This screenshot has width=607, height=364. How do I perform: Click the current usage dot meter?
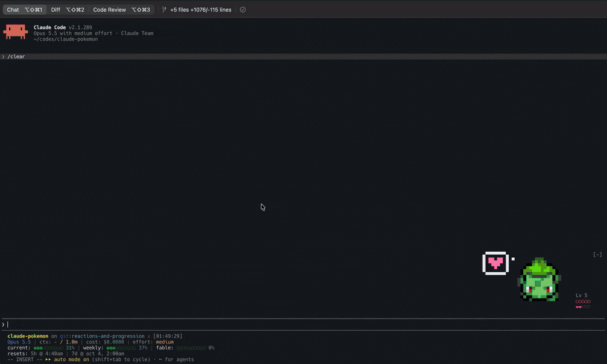coord(48,348)
